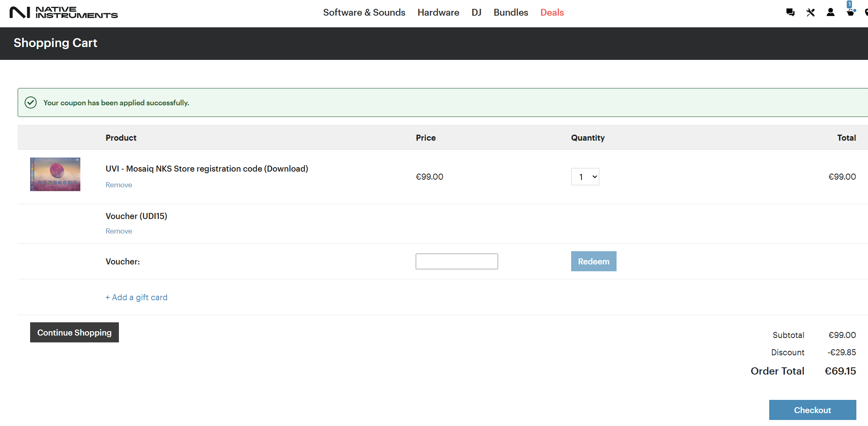This screenshot has height=426, width=868.
Task: Open Software & Sounds menu
Action: [x=364, y=12]
